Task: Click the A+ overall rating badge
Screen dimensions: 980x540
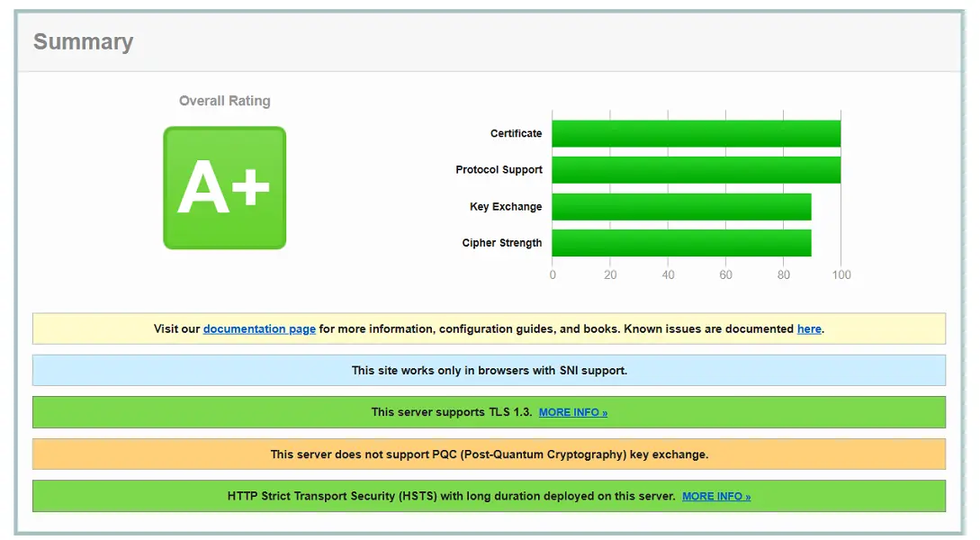Action: click(224, 188)
